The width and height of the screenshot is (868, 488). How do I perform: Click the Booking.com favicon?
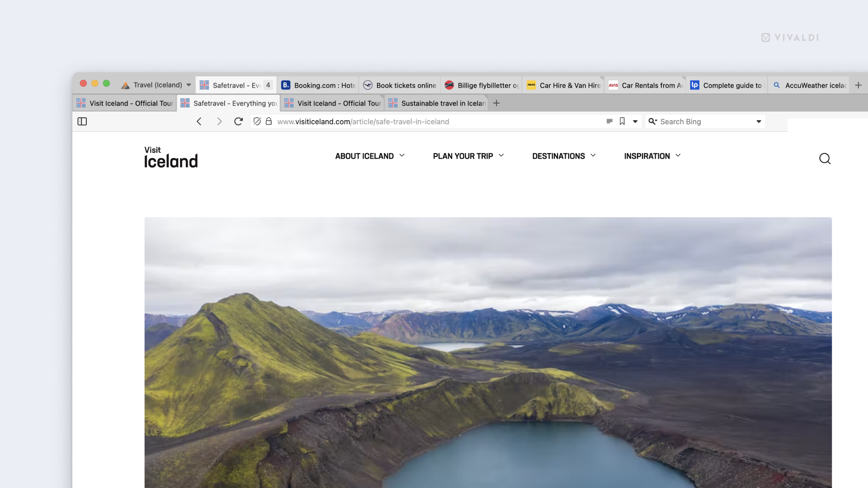pos(286,85)
